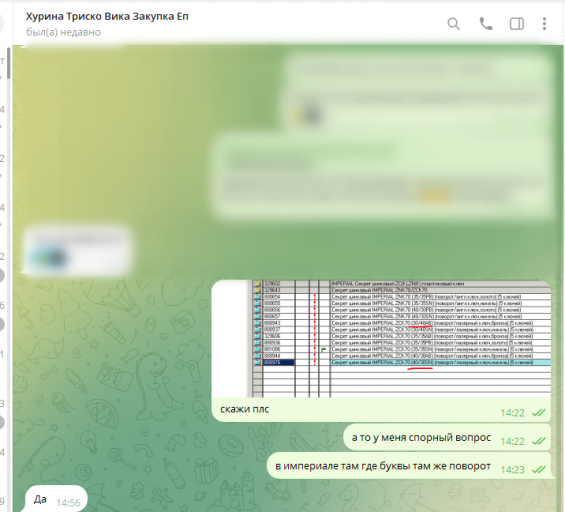565x512 pixels.
Task: Open the spreadsheet screenshot image in the message
Action: pos(381,338)
